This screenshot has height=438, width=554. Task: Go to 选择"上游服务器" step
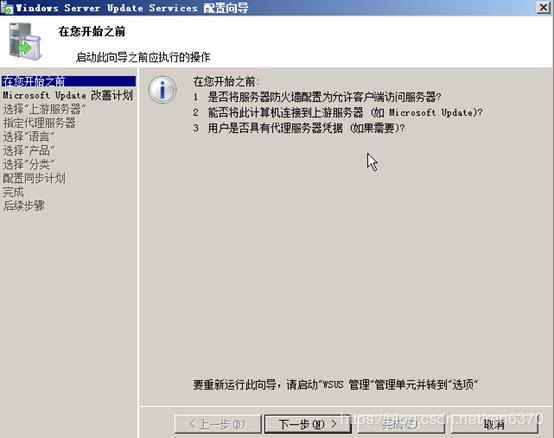44,109
